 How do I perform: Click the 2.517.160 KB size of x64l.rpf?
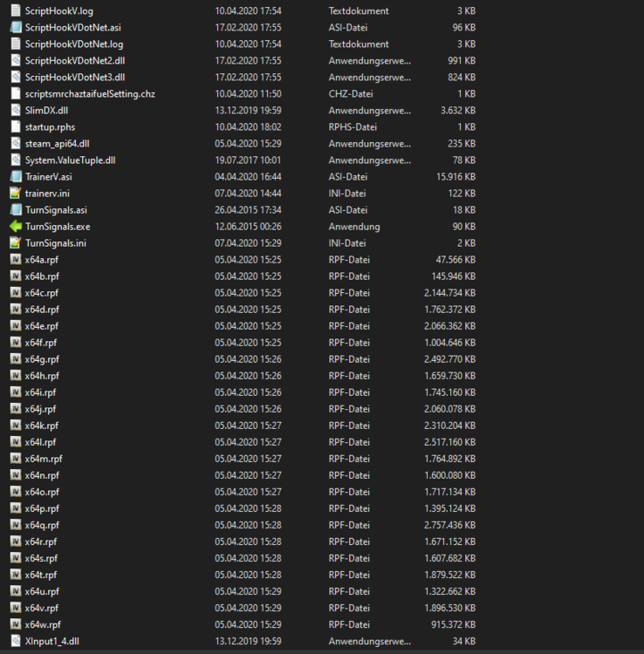[x=449, y=442]
